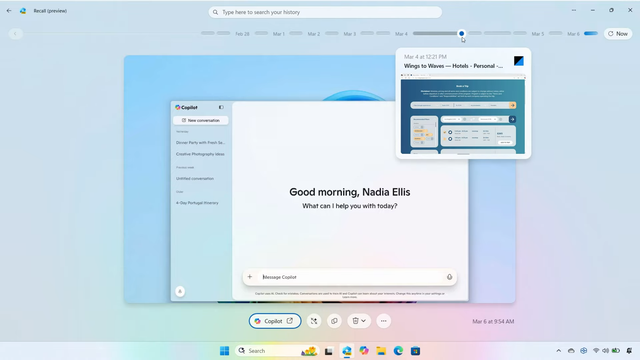Click the Mar 3 date label
The image size is (640, 360).
pos(349,34)
